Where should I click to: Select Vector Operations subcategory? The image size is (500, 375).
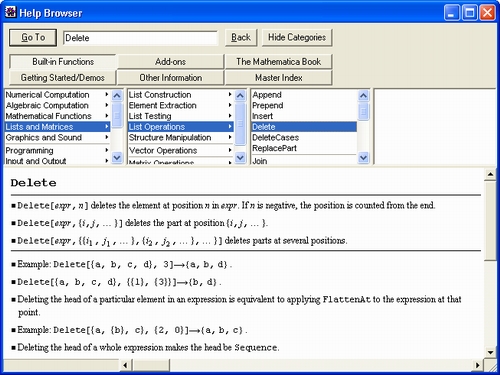[x=181, y=150]
